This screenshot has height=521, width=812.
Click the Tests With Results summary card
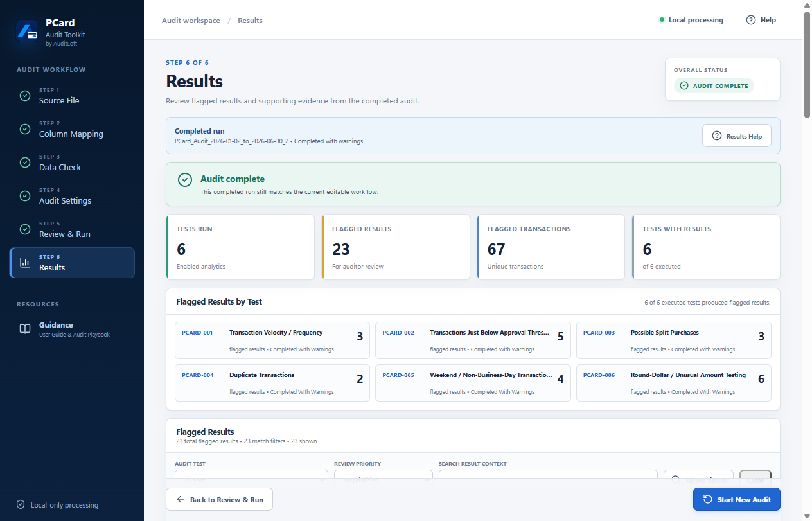click(x=707, y=247)
